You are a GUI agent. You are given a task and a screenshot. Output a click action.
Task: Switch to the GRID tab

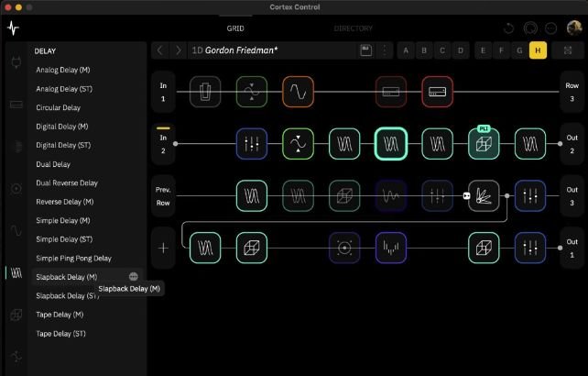[x=235, y=28]
